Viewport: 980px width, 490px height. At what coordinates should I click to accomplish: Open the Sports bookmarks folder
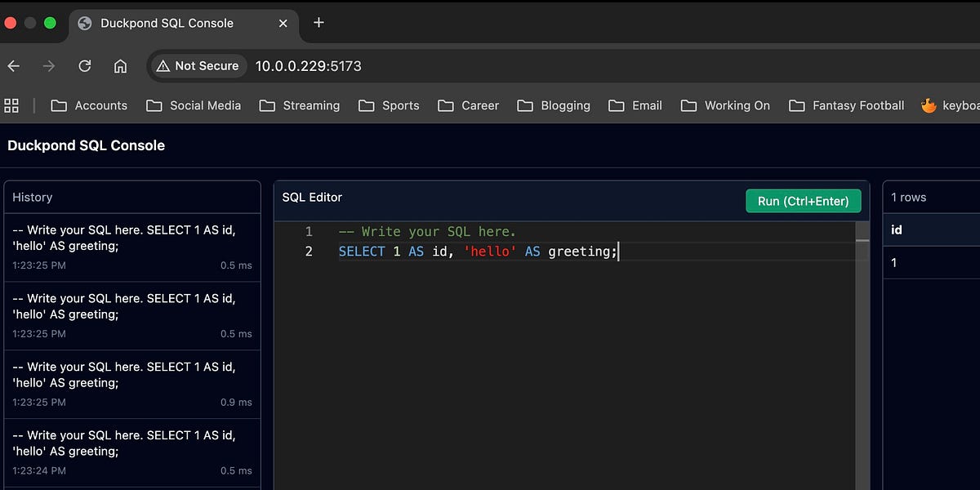389,105
